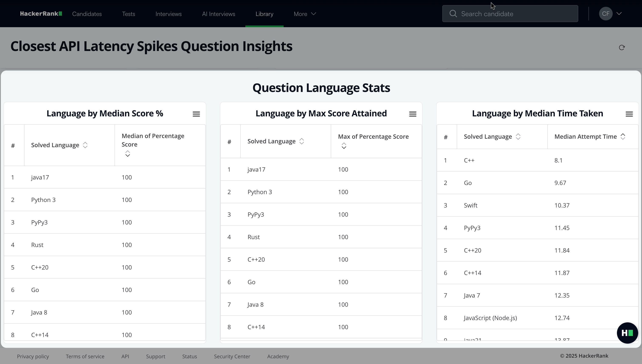The height and width of the screenshot is (364, 642).
Task: Open the HackerRank chat widget button
Action: [x=627, y=333]
